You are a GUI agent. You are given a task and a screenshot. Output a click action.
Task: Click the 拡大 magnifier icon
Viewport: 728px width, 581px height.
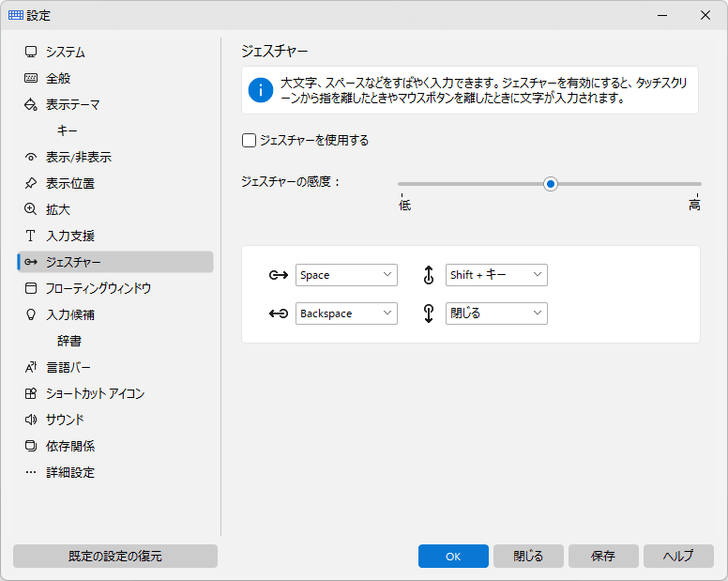pyautogui.click(x=31, y=209)
